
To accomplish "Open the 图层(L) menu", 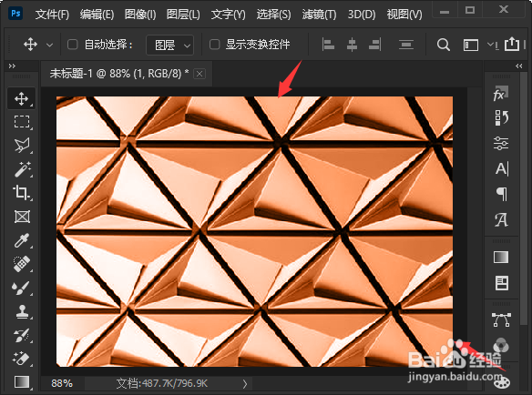I will tap(183, 15).
